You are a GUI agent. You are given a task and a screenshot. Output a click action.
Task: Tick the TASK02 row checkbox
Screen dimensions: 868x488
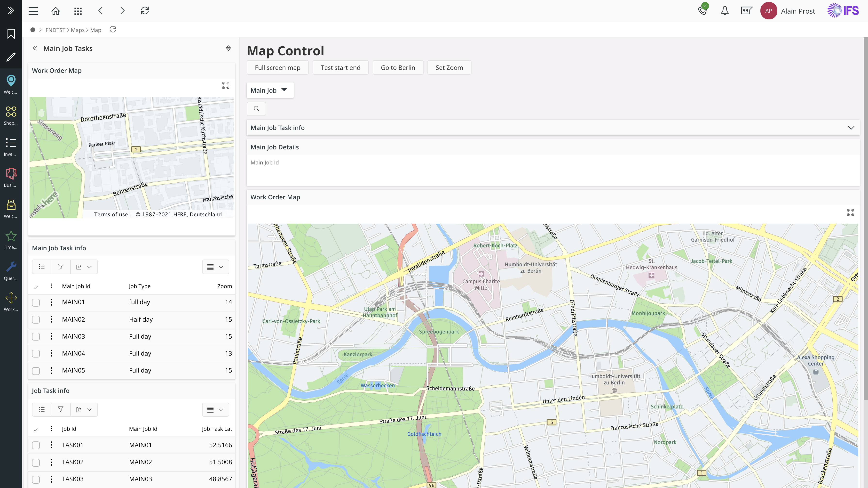[36, 462]
